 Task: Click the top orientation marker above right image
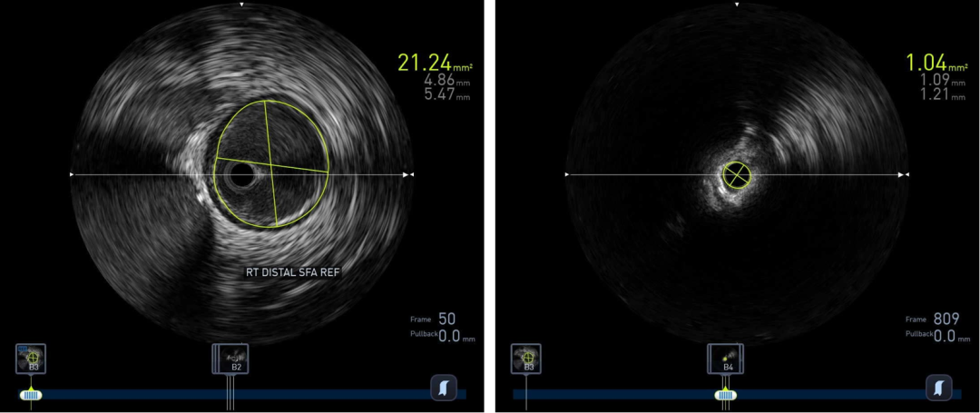(x=737, y=5)
